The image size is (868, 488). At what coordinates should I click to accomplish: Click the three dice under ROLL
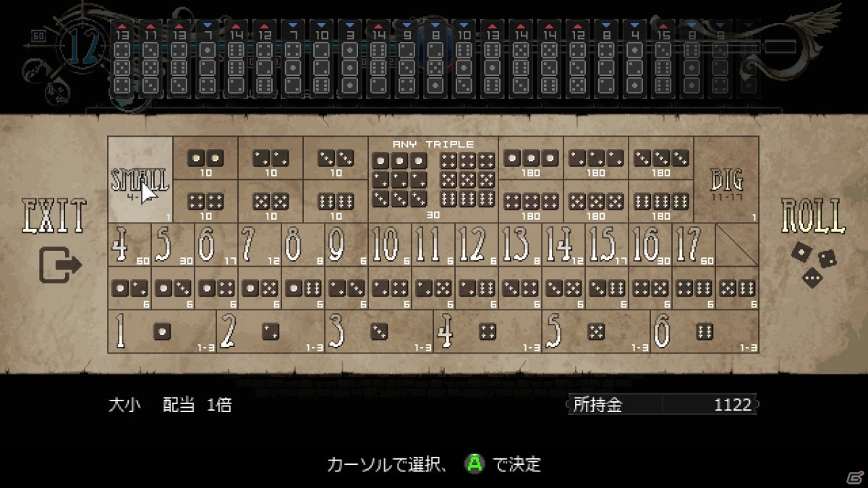pos(814,263)
